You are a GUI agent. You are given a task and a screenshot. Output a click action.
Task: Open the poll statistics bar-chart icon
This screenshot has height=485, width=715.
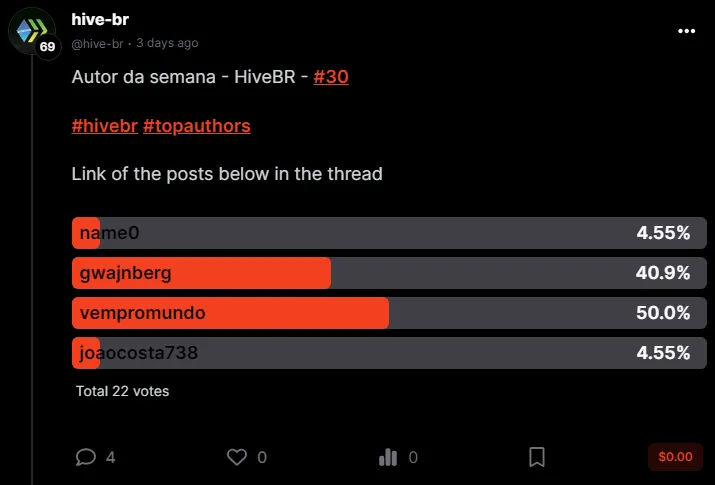(x=388, y=457)
